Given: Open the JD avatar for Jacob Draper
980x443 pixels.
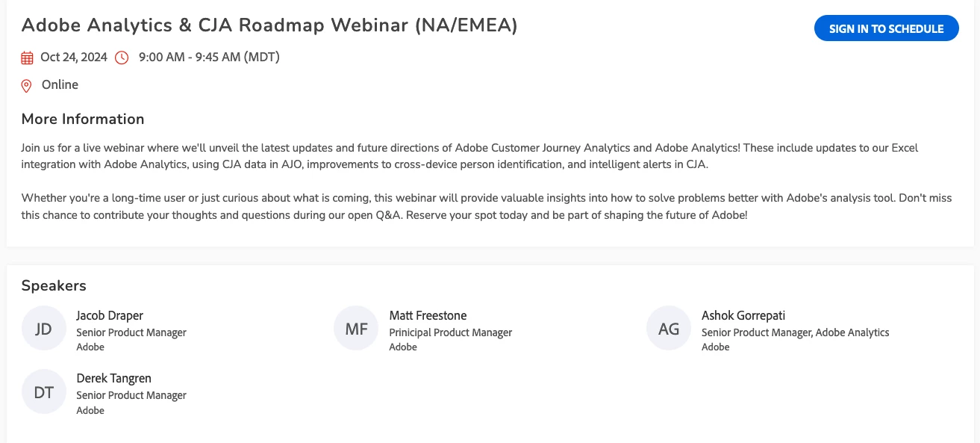Looking at the screenshot, I should 43,329.
